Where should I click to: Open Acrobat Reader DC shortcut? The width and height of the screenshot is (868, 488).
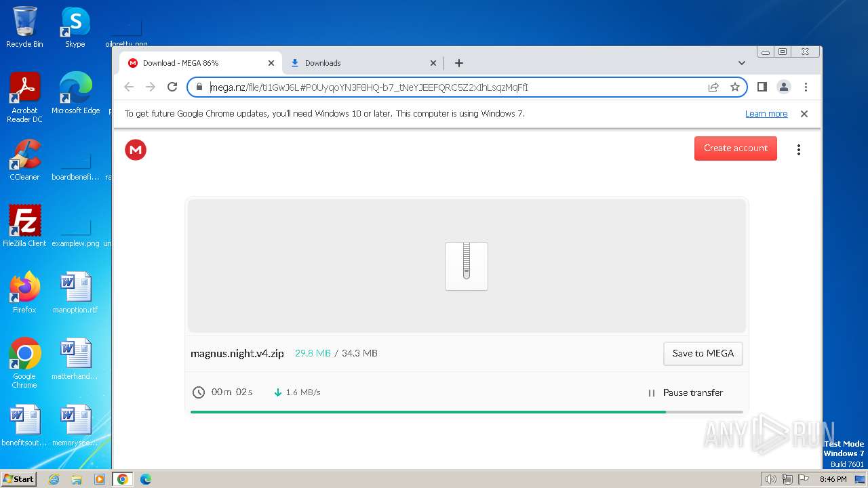pos(24,98)
